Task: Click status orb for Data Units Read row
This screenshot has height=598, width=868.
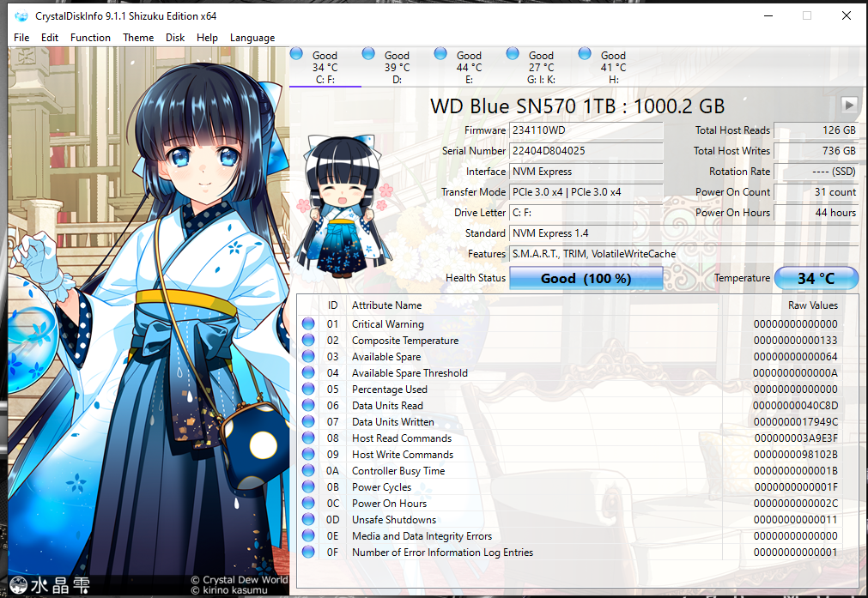Action: click(308, 405)
